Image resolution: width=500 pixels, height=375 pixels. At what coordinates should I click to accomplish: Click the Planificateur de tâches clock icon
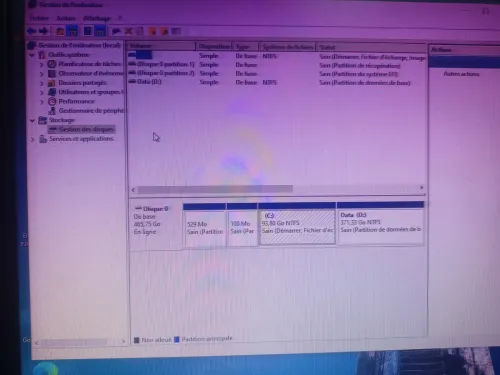pyautogui.click(x=52, y=64)
